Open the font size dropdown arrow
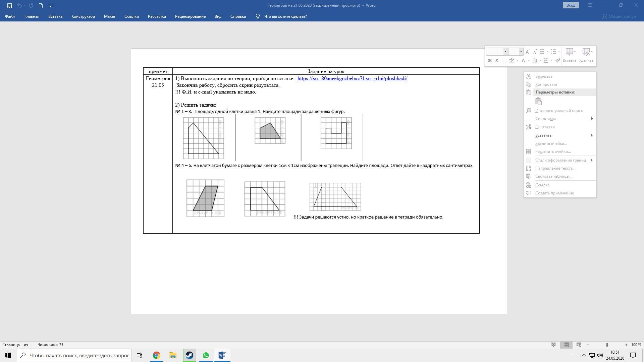The height and width of the screenshot is (362, 644). pos(521,52)
